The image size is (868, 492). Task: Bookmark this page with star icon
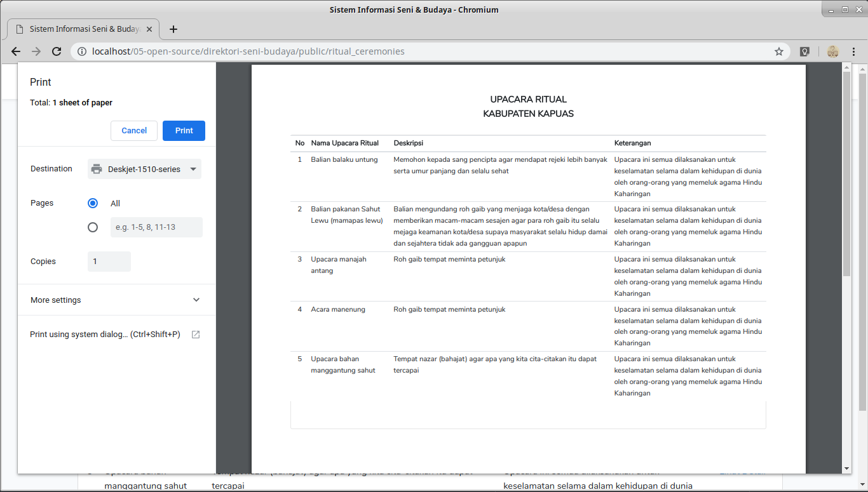pos(779,51)
